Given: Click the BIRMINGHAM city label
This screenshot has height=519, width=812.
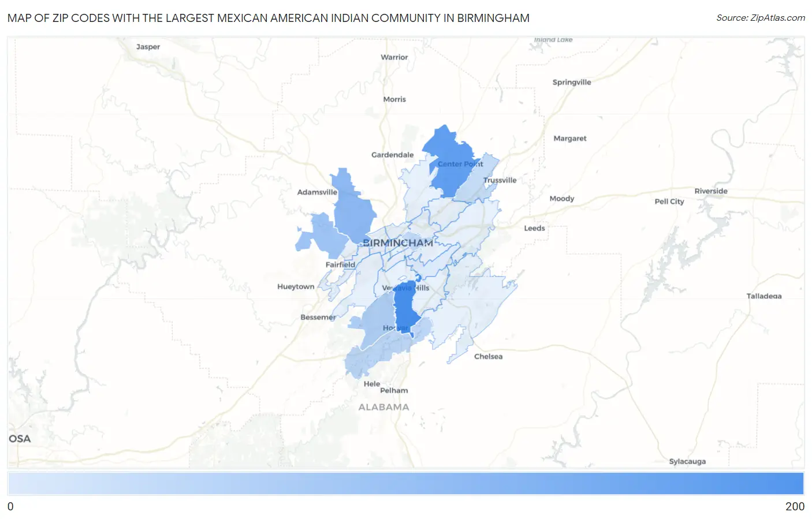Looking at the screenshot, I should coord(398,243).
